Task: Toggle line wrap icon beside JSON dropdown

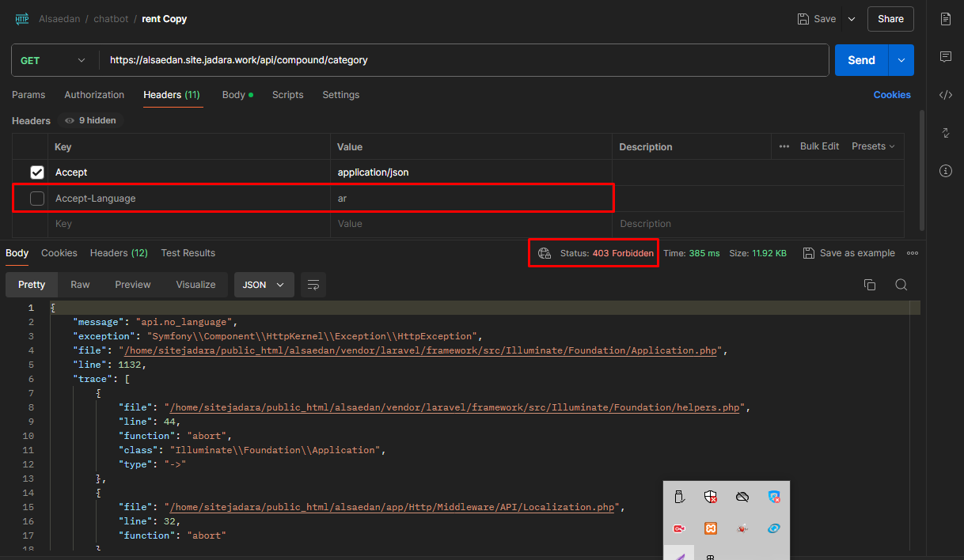Action: [x=313, y=285]
